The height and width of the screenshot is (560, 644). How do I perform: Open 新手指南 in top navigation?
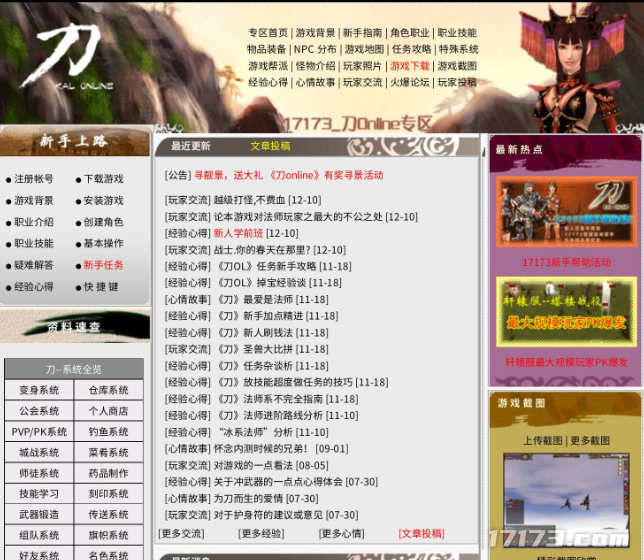363,33
